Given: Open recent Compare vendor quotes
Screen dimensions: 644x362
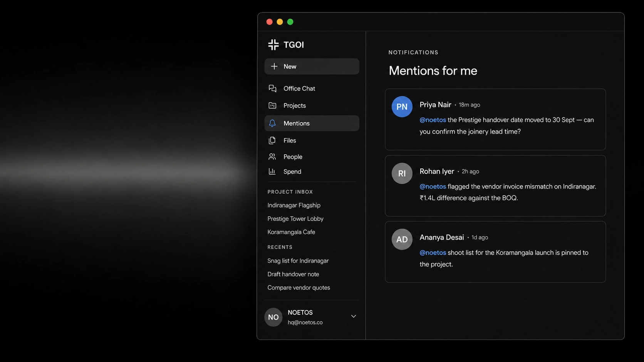Looking at the screenshot, I should [299, 287].
